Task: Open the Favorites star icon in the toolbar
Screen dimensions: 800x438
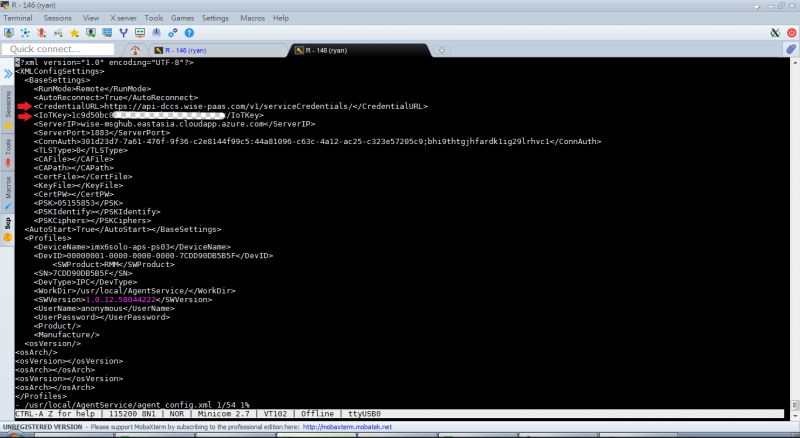Action: (x=73, y=32)
